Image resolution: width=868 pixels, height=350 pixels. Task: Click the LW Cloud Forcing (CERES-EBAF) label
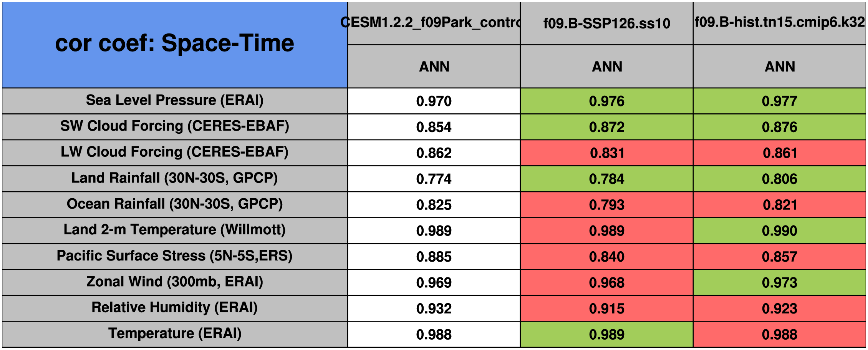(175, 152)
